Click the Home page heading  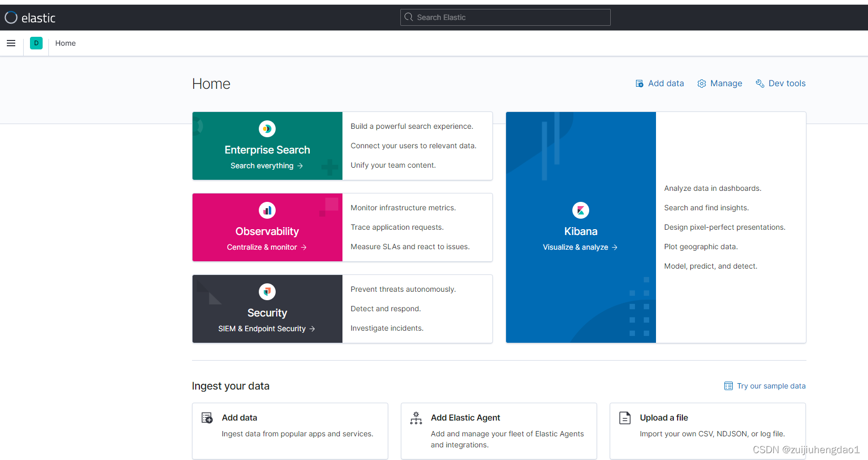(211, 84)
